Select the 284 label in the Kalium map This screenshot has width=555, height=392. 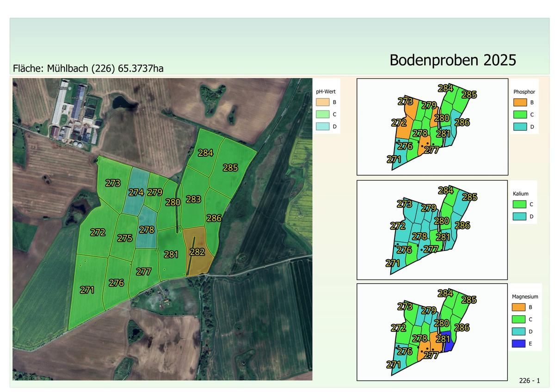tap(445, 190)
